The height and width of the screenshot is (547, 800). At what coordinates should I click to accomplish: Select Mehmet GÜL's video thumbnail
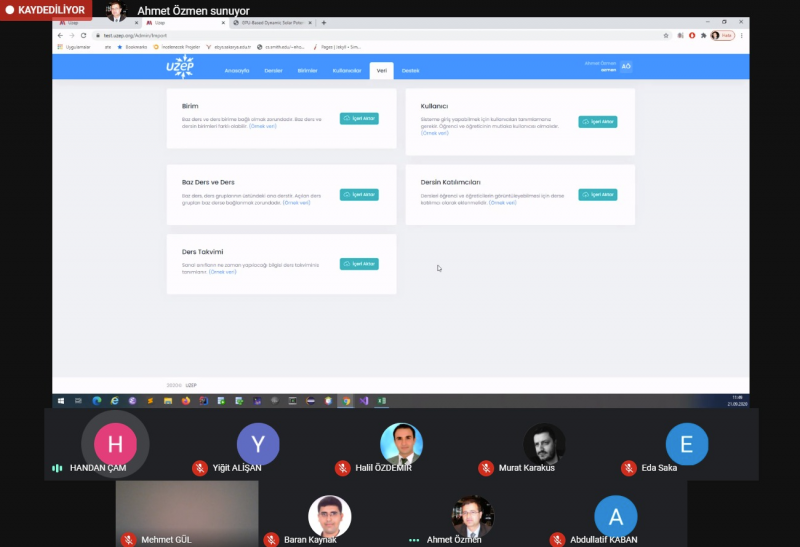click(x=186, y=510)
